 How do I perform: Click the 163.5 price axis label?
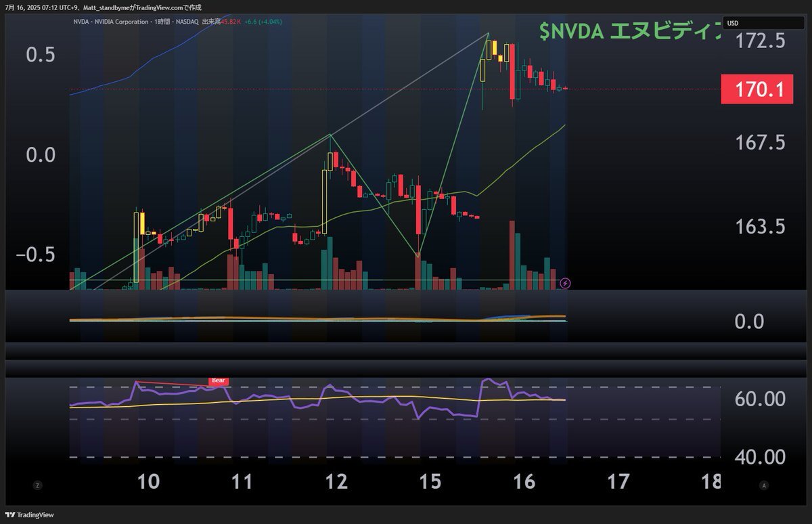[x=761, y=226]
